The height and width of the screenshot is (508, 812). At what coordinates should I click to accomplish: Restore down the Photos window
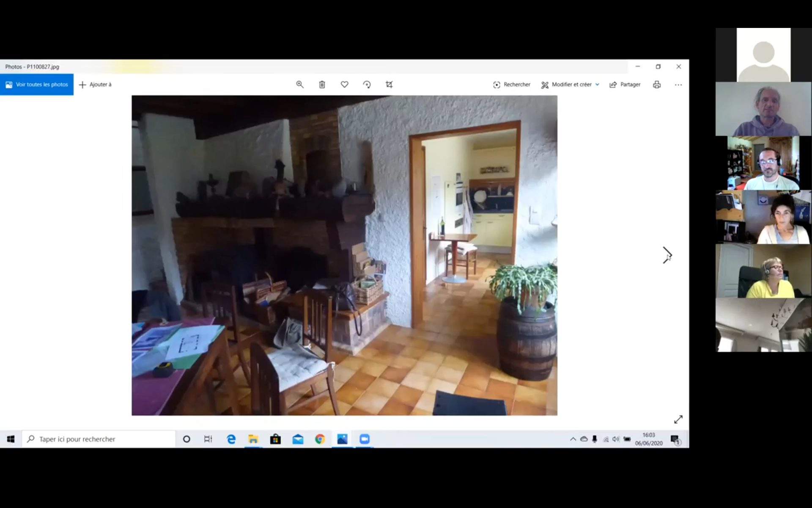click(x=658, y=66)
